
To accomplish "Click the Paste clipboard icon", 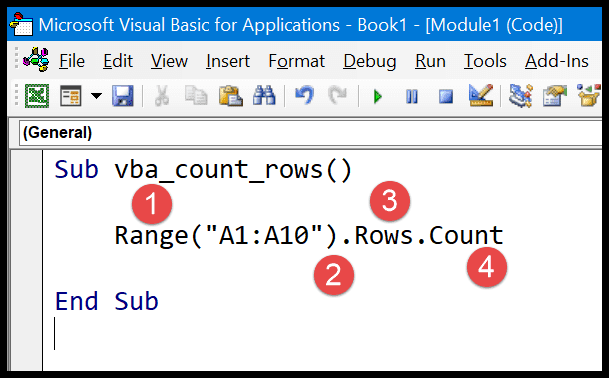I will click(x=230, y=96).
